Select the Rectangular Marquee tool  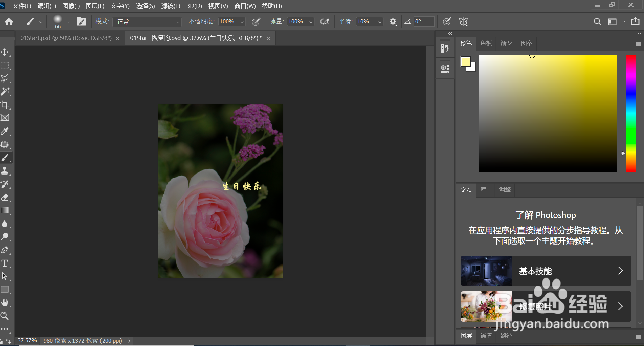[x=5, y=65]
